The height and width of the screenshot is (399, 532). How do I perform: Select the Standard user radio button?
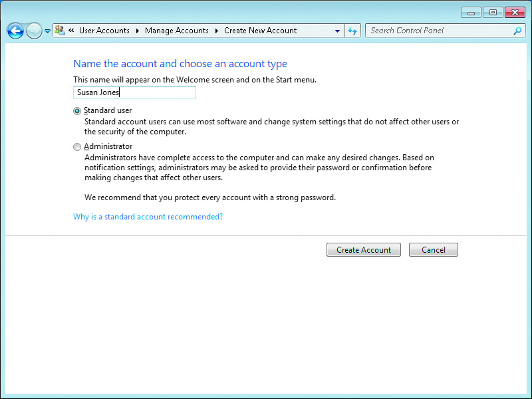coord(77,111)
